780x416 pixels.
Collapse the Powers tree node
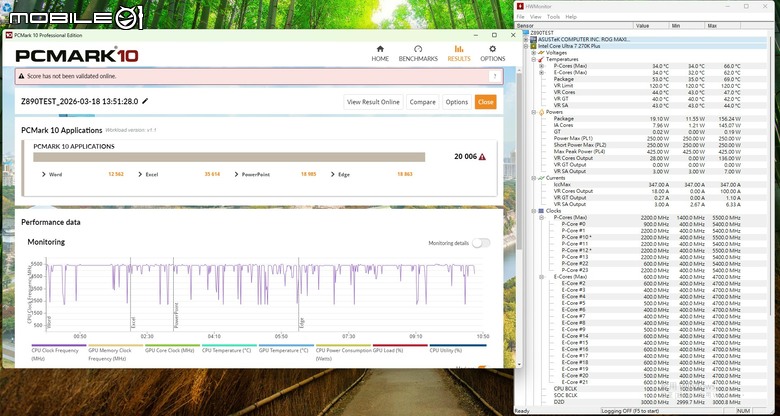coord(534,112)
